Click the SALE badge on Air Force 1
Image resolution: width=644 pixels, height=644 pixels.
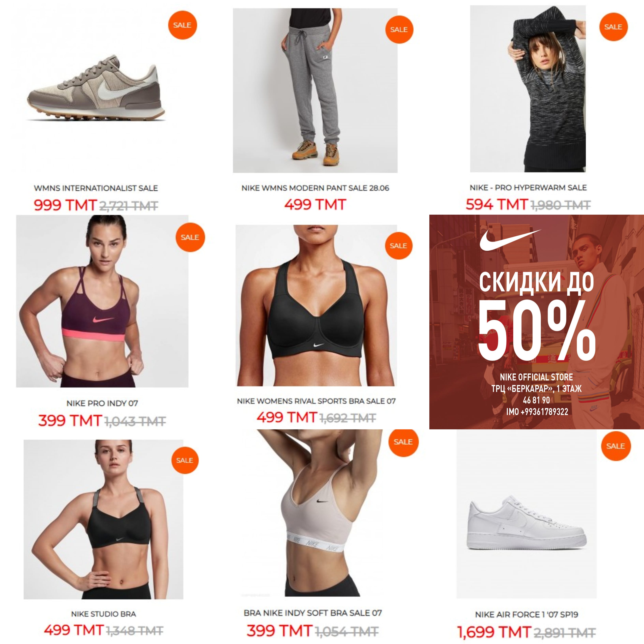pyautogui.click(x=616, y=446)
